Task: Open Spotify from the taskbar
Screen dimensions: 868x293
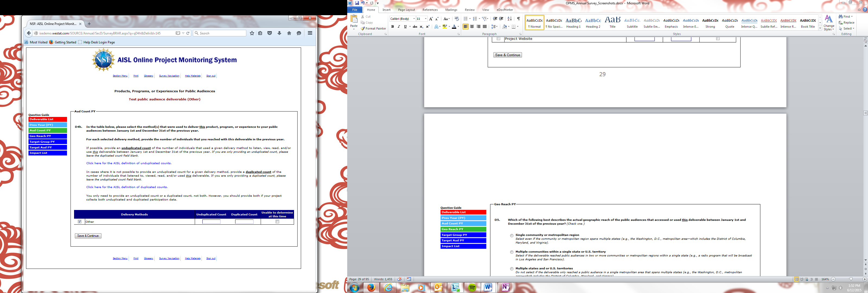Action: [x=472, y=287]
